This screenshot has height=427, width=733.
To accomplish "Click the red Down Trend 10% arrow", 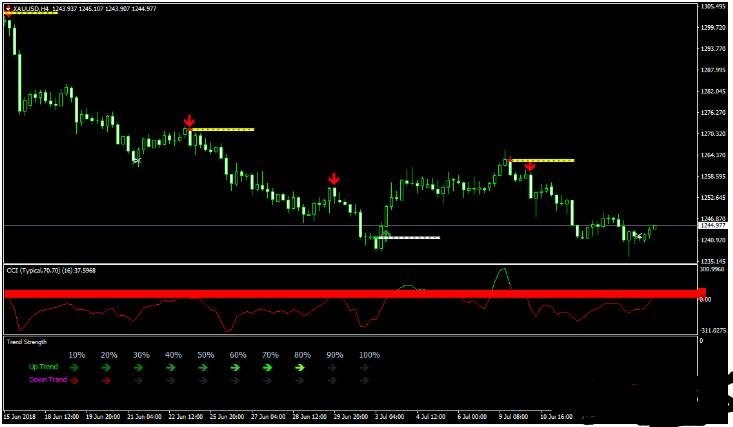I will click(x=74, y=381).
